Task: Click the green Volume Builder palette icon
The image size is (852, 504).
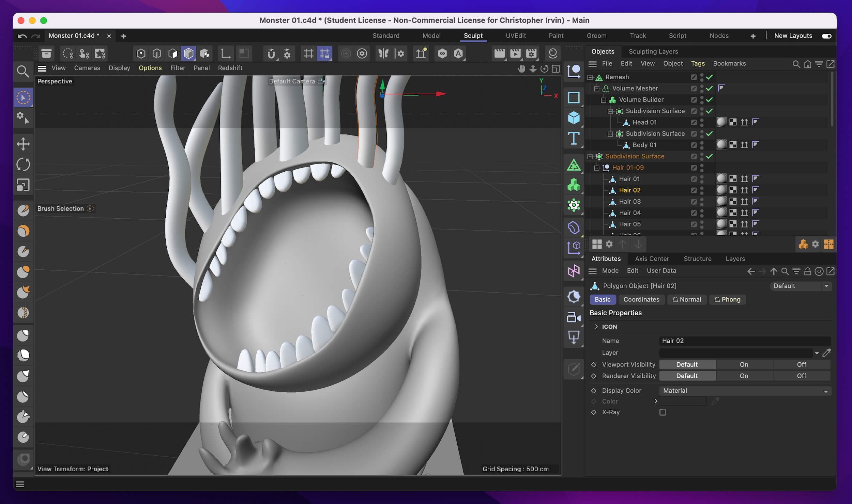Action: 574,185
